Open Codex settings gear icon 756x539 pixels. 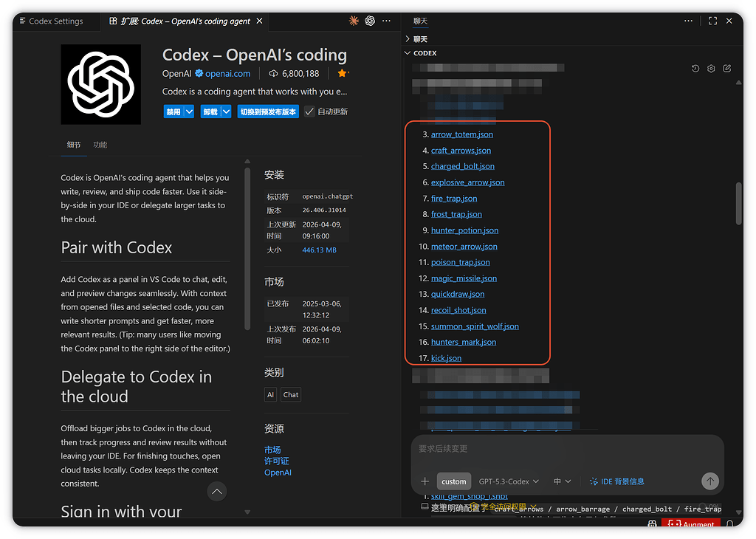pyautogui.click(x=711, y=69)
